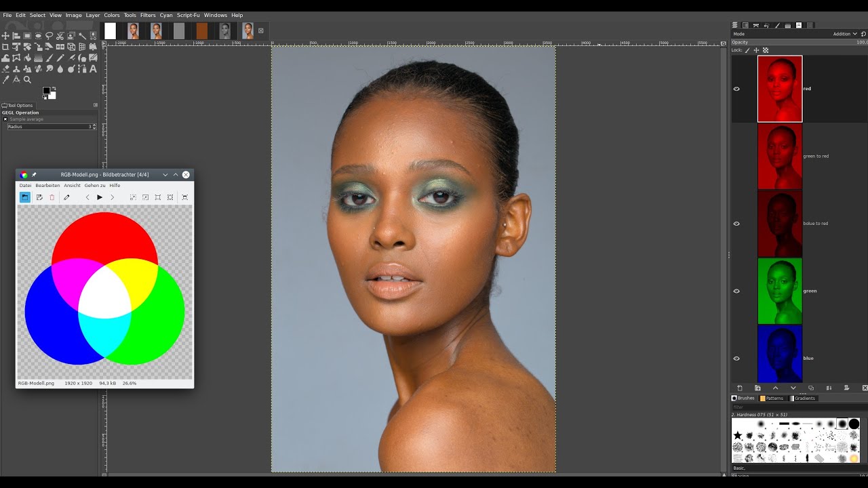The image size is (868, 488).
Task: Adjust the layer Opacity slider
Action: point(799,42)
